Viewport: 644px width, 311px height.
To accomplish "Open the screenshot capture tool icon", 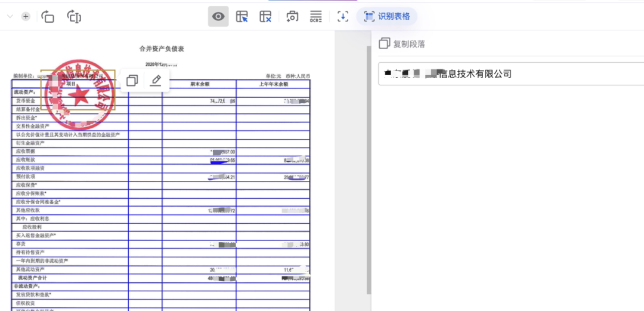I will pos(292,17).
